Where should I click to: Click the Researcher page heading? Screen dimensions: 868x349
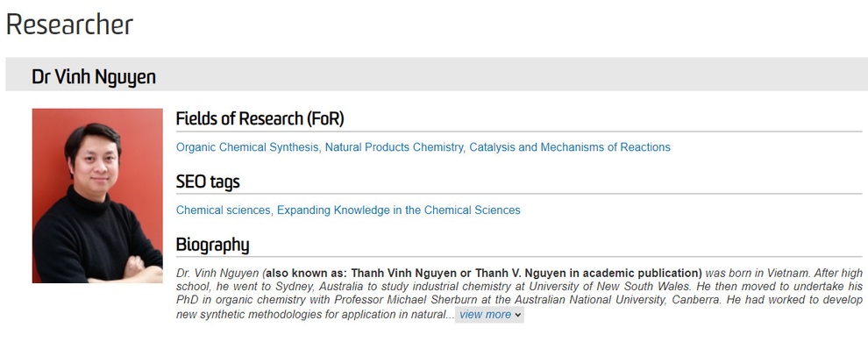[x=70, y=25]
